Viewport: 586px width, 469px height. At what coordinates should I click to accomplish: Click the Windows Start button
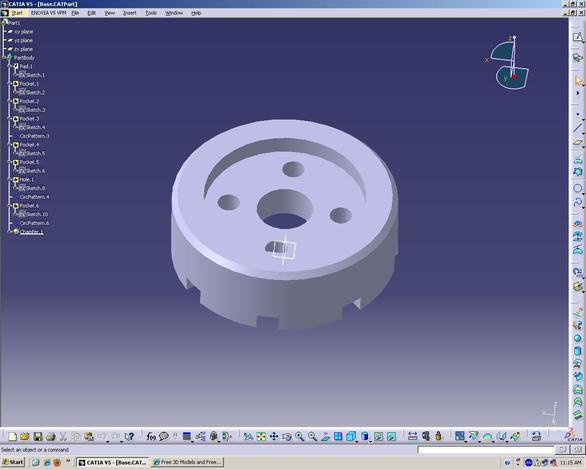tap(13, 462)
